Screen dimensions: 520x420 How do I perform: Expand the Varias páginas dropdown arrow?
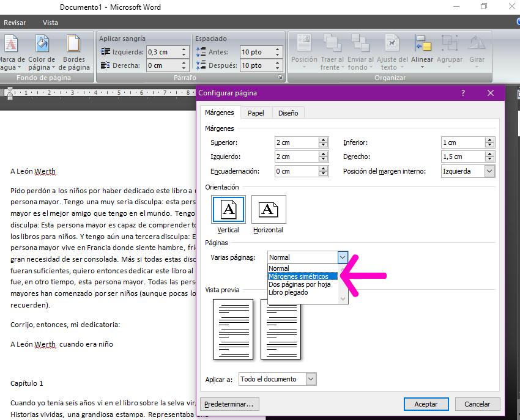click(x=343, y=257)
